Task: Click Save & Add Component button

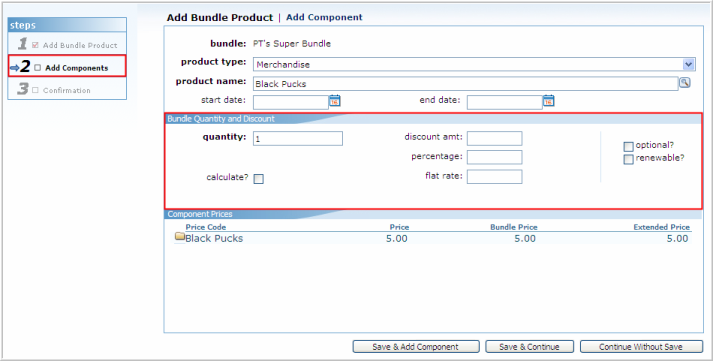Action: pyautogui.click(x=416, y=346)
